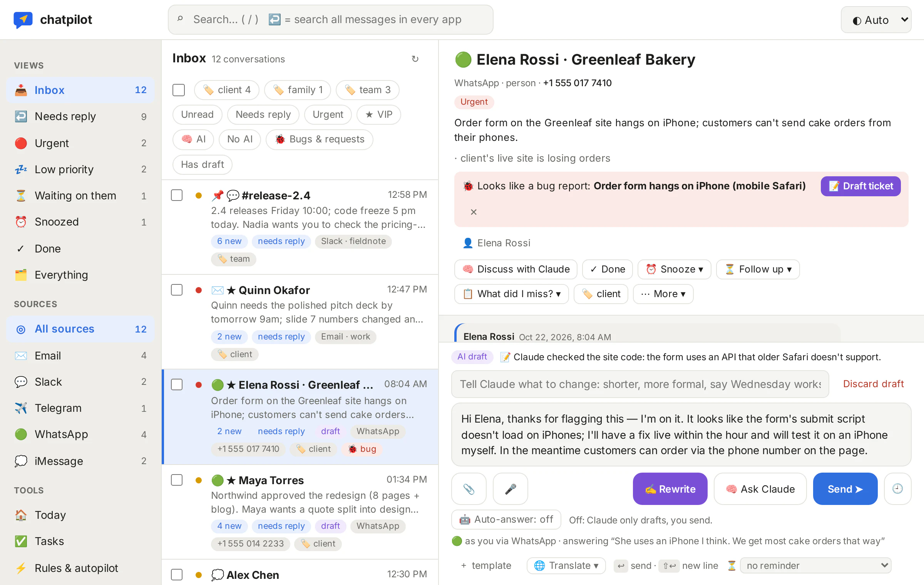Apply the Has draft filter chip

pos(203,165)
